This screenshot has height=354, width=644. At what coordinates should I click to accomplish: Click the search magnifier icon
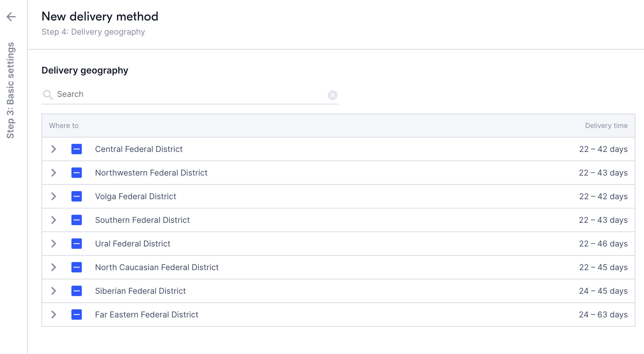click(x=48, y=95)
